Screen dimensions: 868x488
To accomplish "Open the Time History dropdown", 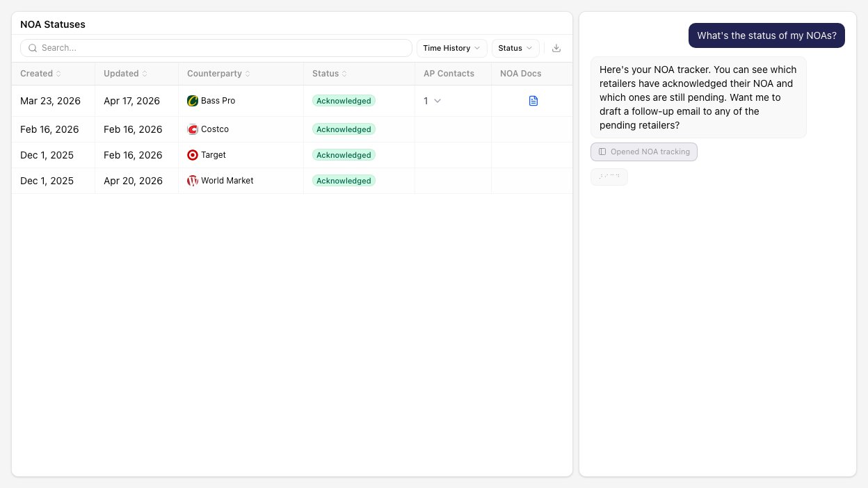I will (x=451, y=48).
